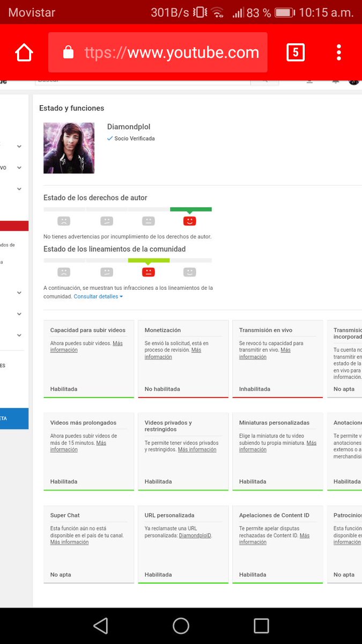Tap the padlock icon in the address bar
This screenshot has height=644, width=362.
(68, 52)
